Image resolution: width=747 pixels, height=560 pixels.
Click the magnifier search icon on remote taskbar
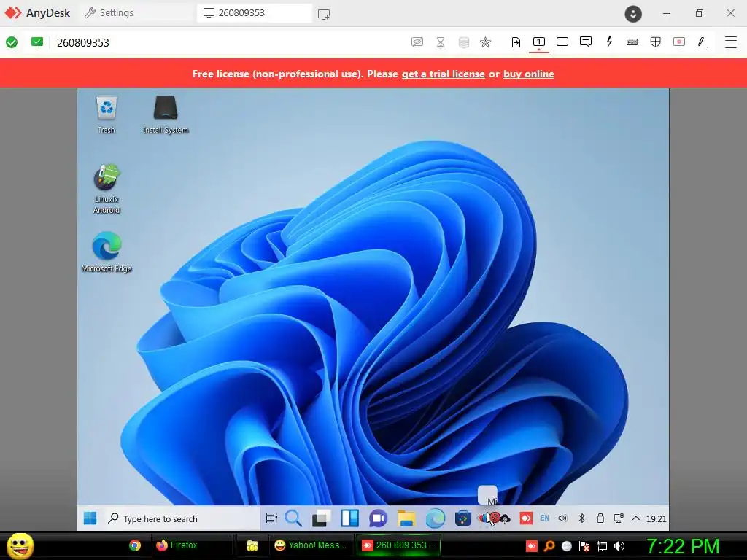(x=293, y=518)
